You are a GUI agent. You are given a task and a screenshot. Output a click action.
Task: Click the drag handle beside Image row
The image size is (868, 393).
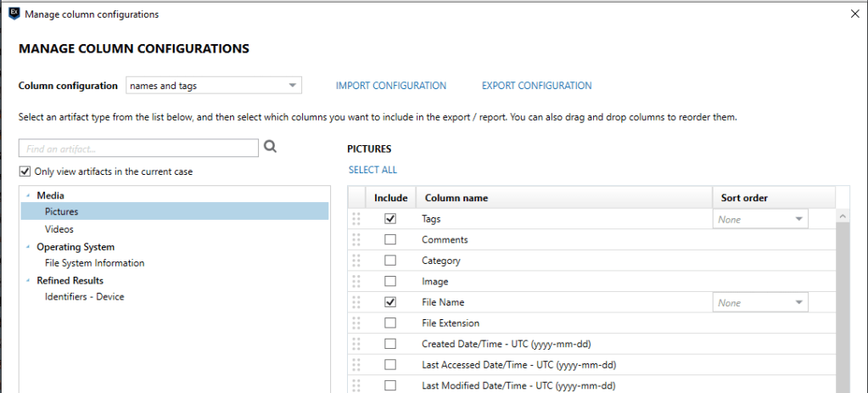(x=356, y=281)
